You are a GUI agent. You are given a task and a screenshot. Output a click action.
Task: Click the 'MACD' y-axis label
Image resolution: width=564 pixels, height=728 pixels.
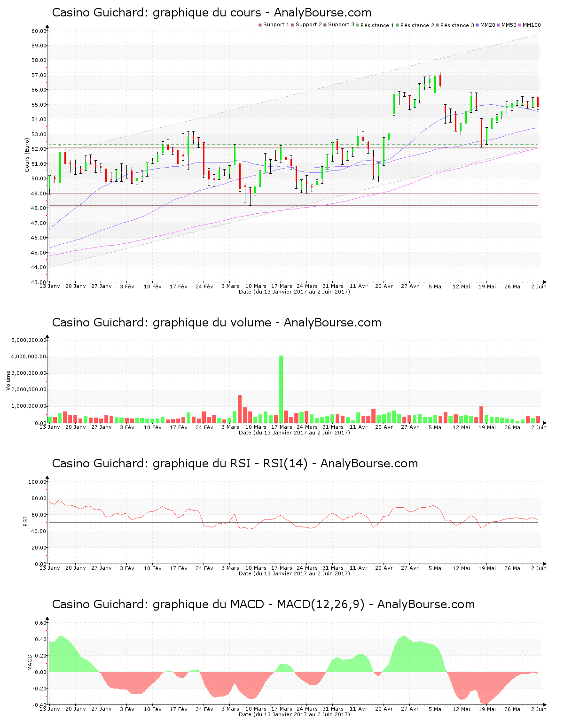pyautogui.click(x=30, y=662)
